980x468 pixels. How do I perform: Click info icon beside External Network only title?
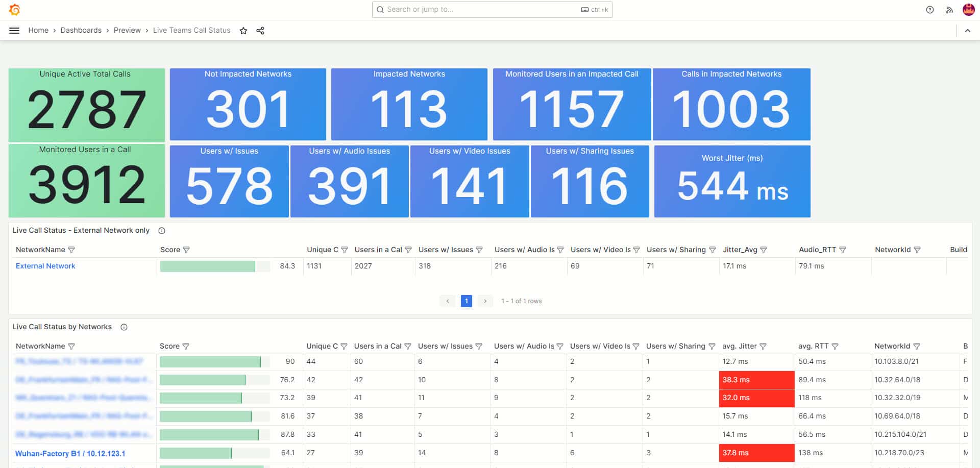(162, 231)
